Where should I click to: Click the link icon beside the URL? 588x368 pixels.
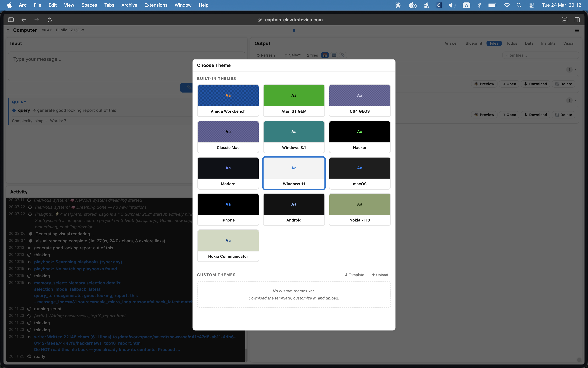260,20
